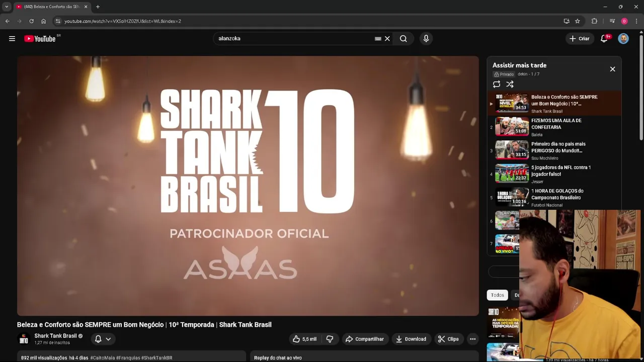
Task: Open the notifications bell
Action: pos(604,39)
